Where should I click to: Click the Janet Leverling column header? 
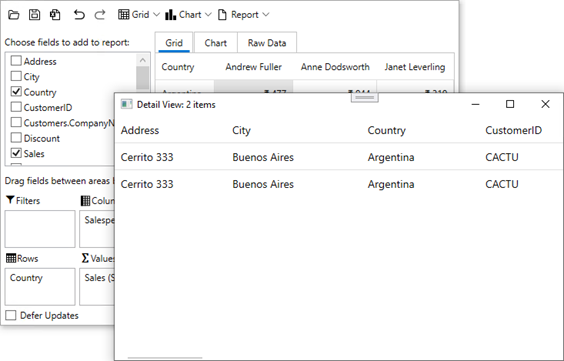coord(415,67)
